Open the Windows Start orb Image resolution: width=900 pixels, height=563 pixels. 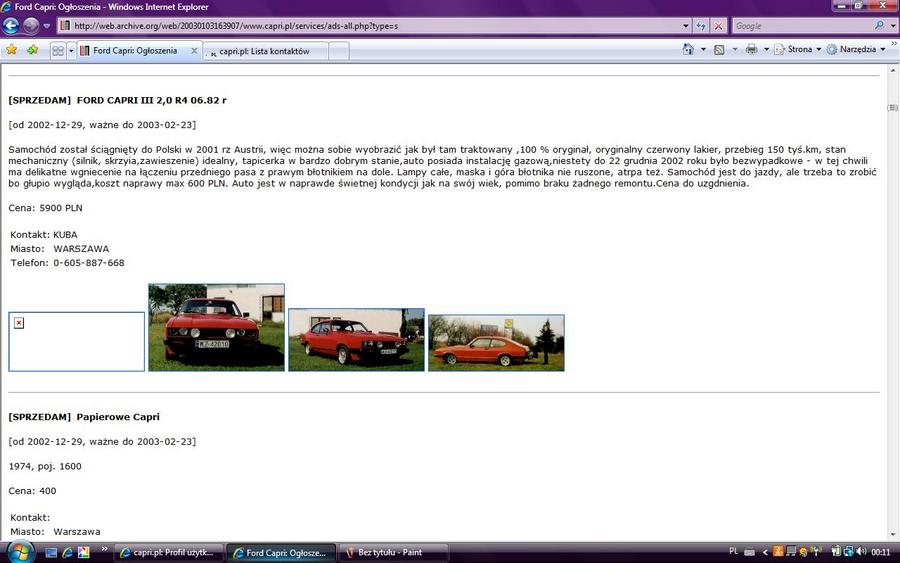pos(20,552)
